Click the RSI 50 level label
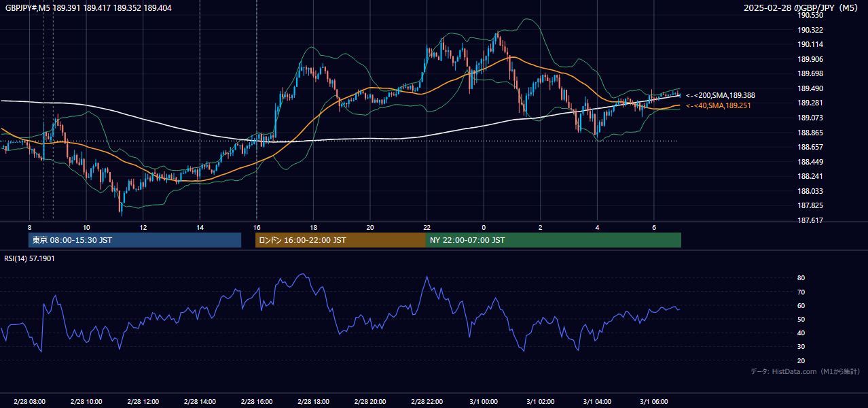Viewport: 868px width, 408px height. pyautogui.click(x=801, y=319)
